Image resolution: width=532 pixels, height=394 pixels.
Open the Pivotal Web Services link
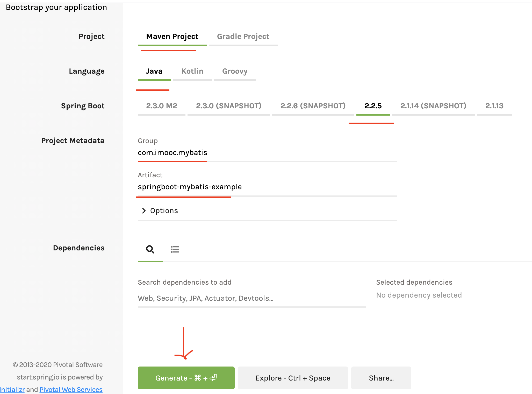coord(71,390)
